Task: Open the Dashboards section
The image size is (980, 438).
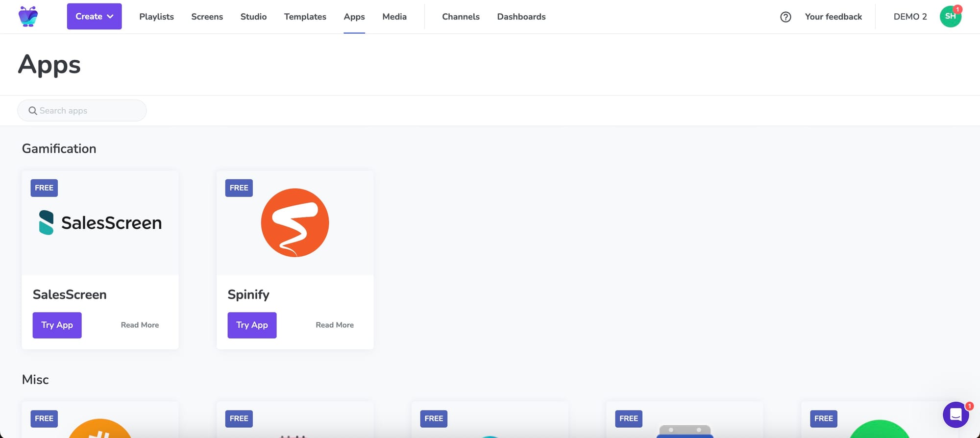Action: point(521,17)
